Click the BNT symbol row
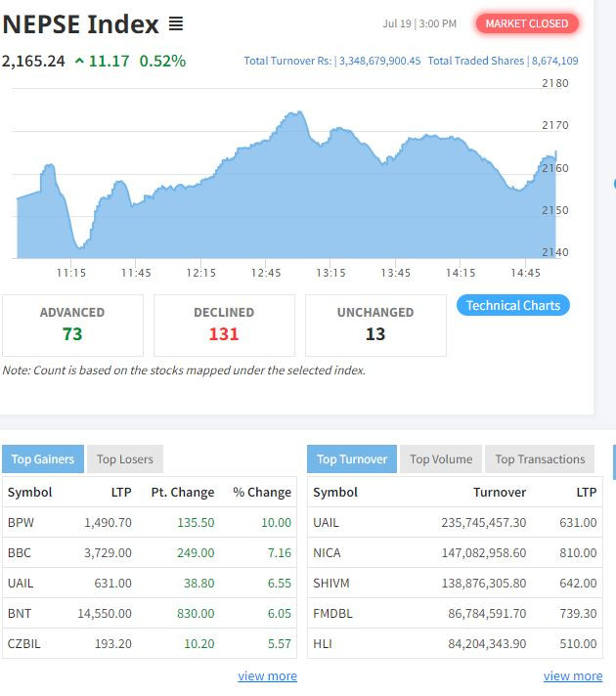616x696 pixels. [150, 614]
